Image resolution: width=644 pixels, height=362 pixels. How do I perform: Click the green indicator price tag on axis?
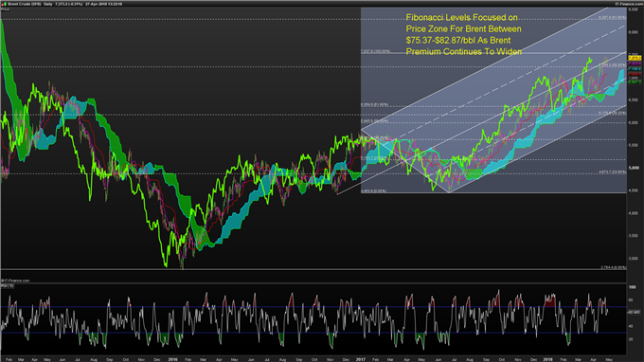point(635,82)
